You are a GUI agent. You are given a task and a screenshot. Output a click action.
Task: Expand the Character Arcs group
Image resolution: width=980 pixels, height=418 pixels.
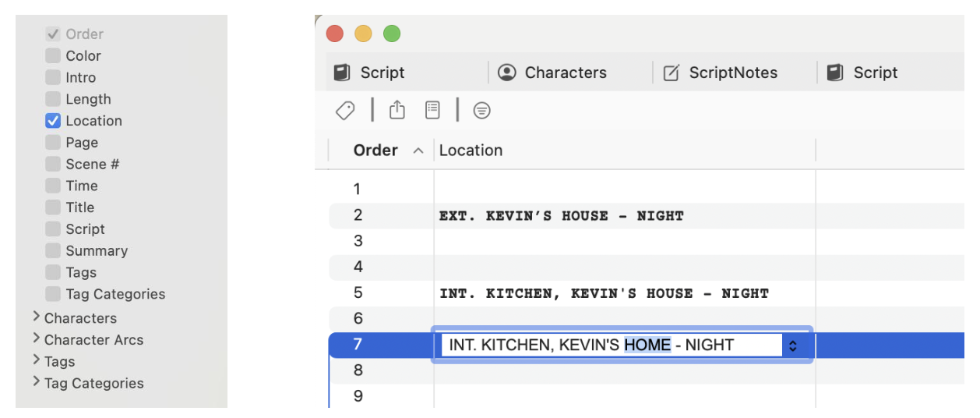(x=36, y=339)
